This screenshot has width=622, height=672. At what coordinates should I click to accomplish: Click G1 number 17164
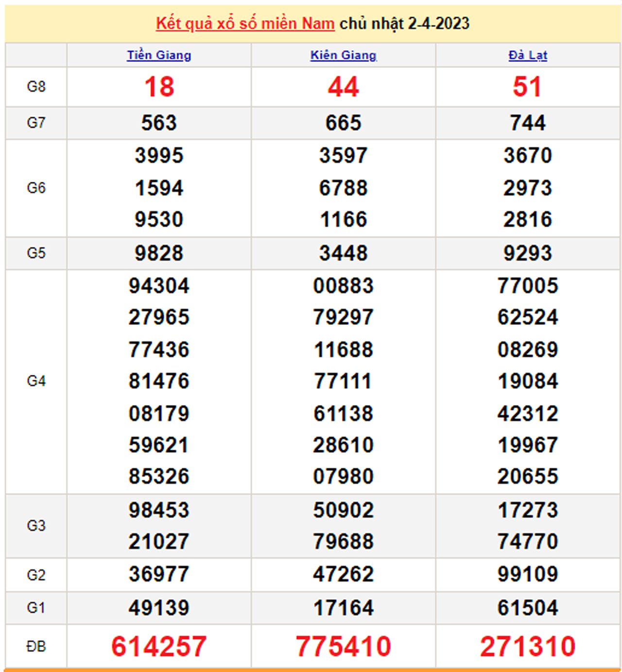click(344, 608)
